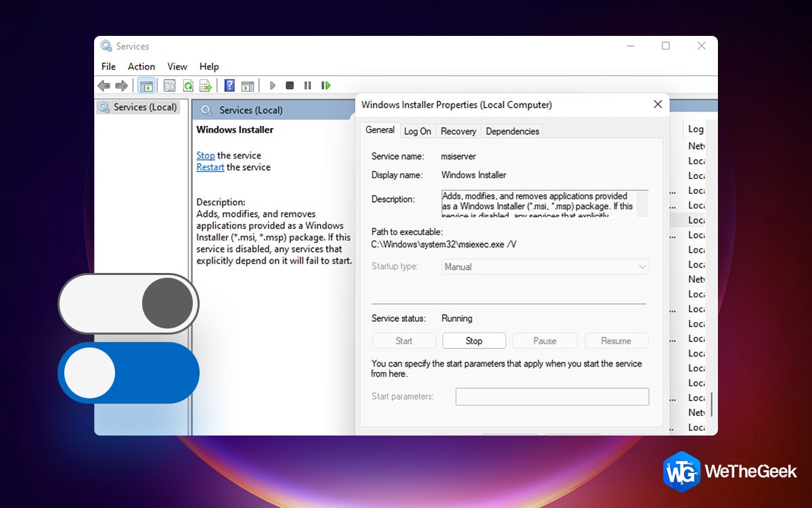This screenshot has width=812, height=508.
Task: Click the back navigation arrow
Action: tap(103, 85)
